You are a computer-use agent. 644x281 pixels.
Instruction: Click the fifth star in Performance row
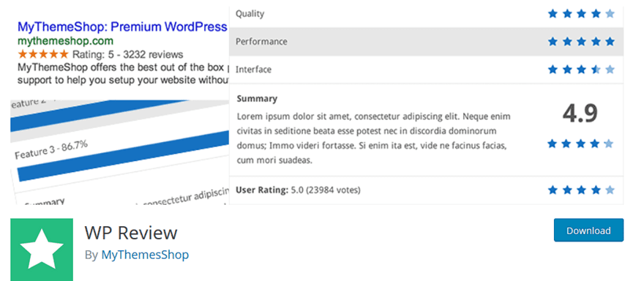[x=610, y=42]
